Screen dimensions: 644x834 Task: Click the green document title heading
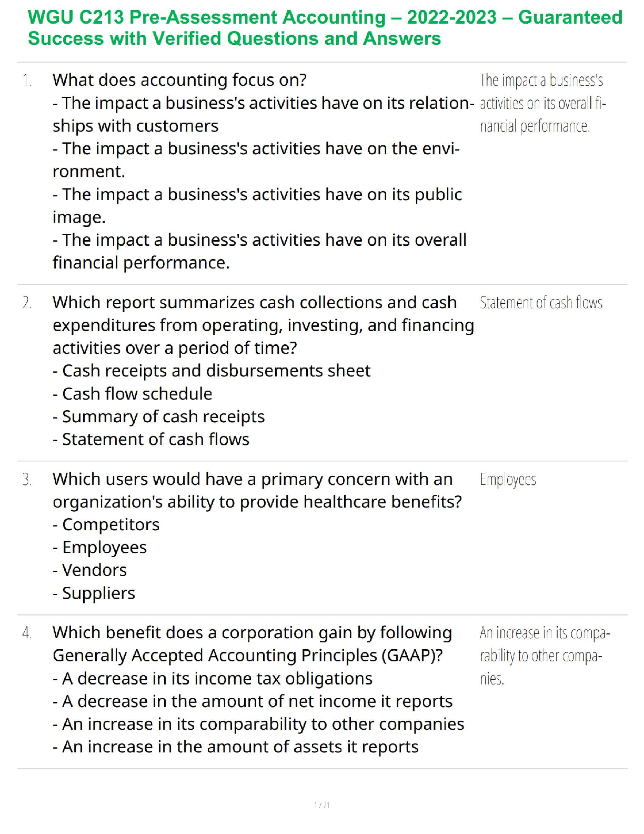point(325,28)
